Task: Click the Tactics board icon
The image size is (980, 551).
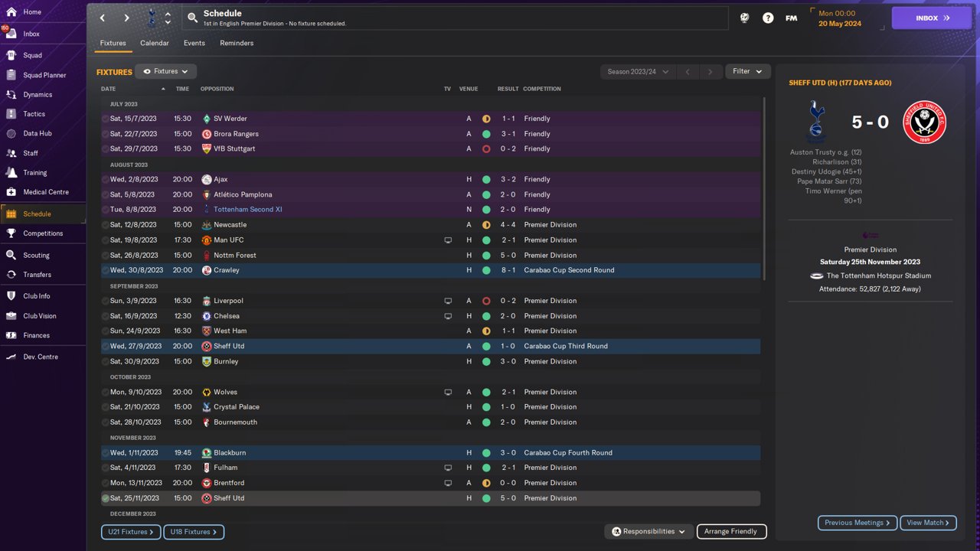Action: [11, 114]
